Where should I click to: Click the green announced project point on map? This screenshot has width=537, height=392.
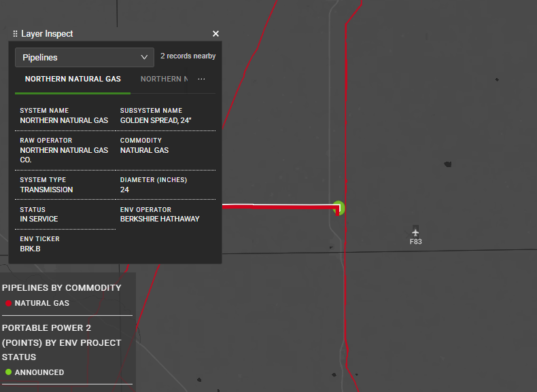click(x=339, y=208)
